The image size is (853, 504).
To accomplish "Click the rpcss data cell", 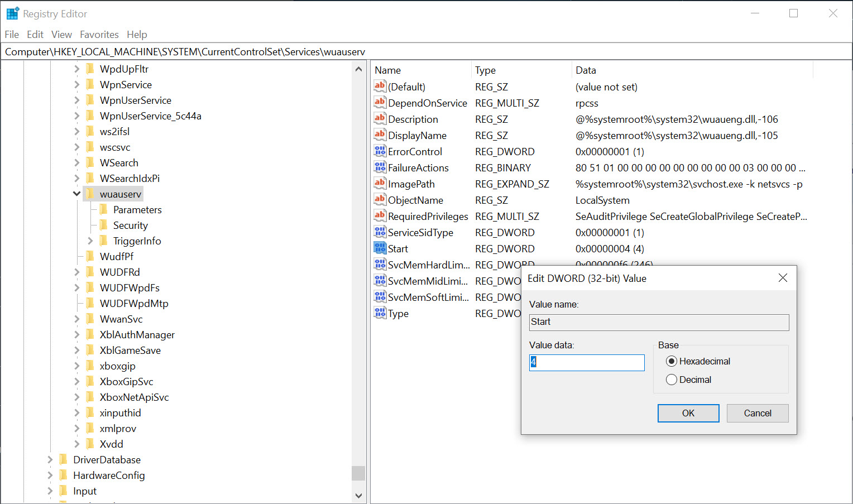I will click(x=587, y=103).
